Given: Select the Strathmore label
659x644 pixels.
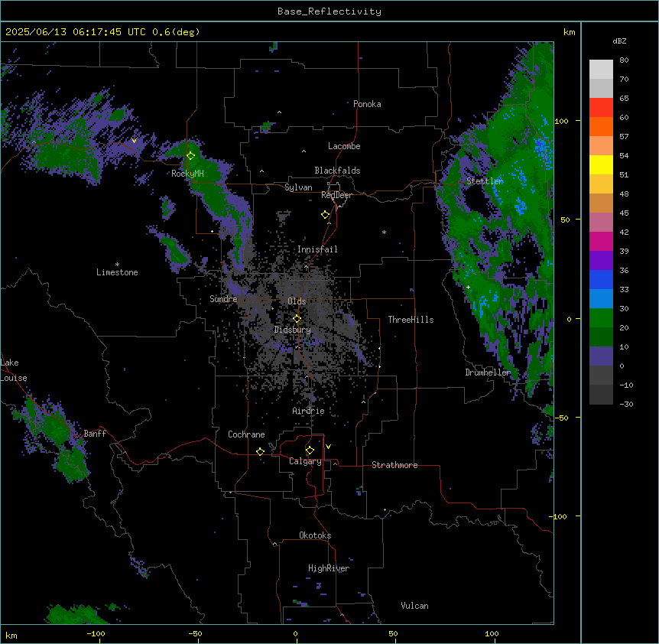Looking at the screenshot, I should [x=394, y=465].
